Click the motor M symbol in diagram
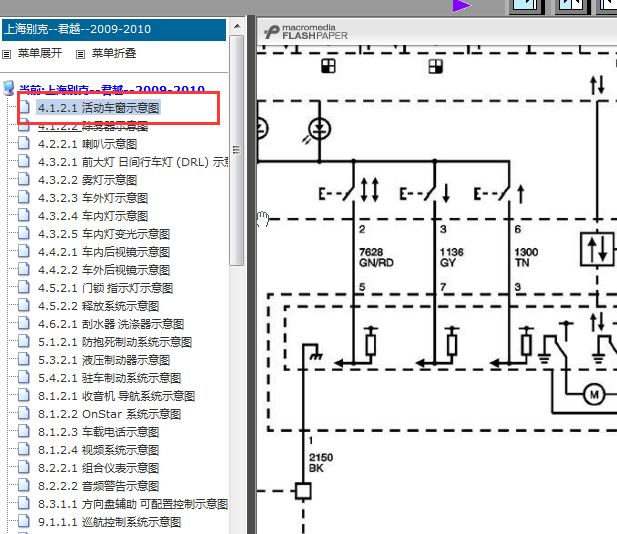 594,394
